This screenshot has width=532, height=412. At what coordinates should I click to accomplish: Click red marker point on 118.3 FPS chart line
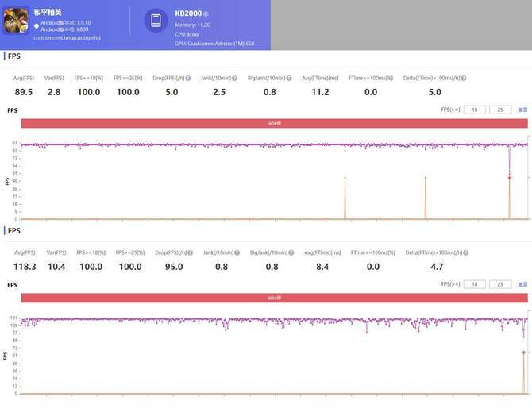523,352
